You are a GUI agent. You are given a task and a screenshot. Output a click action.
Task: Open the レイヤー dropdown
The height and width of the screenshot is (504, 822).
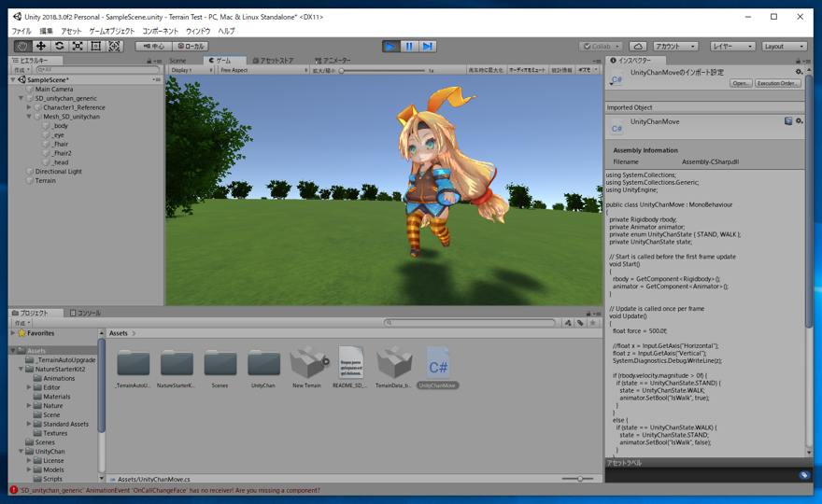coord(732,46)
